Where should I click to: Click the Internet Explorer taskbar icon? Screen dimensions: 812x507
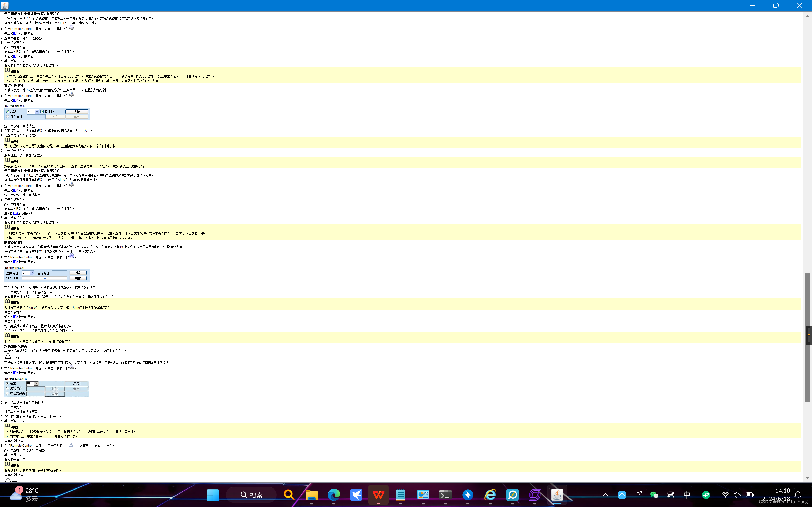tap(490, 495)
